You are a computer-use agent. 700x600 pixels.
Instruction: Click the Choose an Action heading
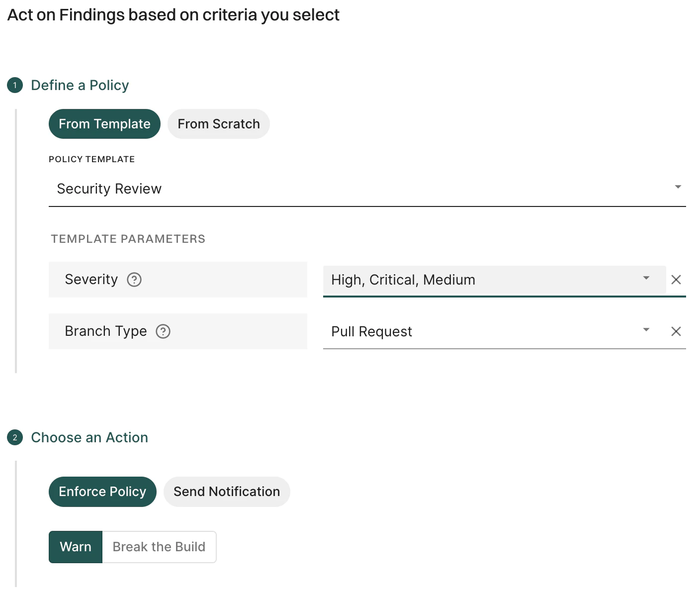coord(89,437)
